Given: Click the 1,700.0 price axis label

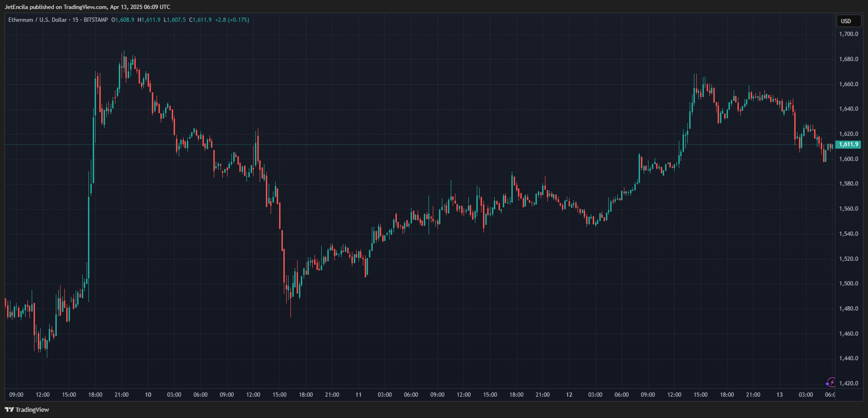Looking at the screenshot, I should click(848, 34).
